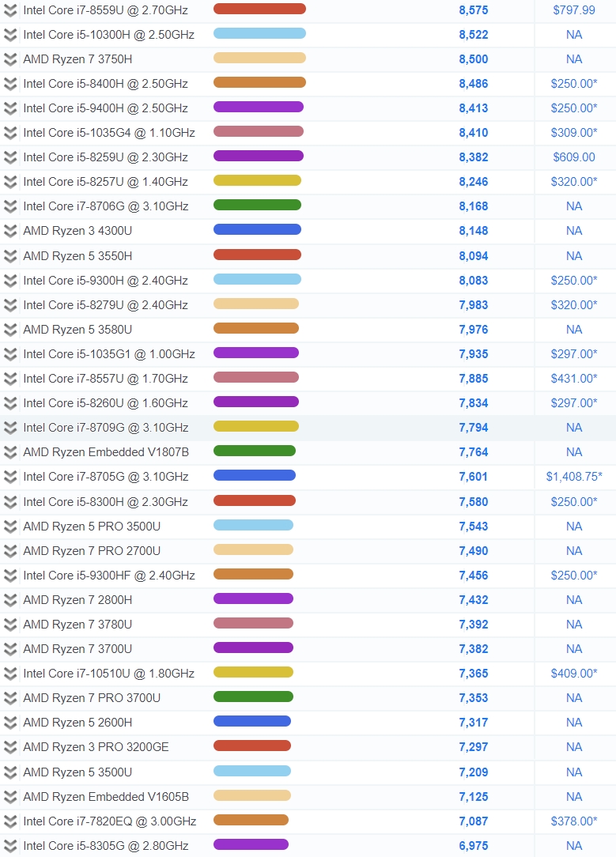Viewport: 616px width, 857px height.
Task: Expand the Intel Core i5-1035G4 row
Action: click(x=10, y=134)
